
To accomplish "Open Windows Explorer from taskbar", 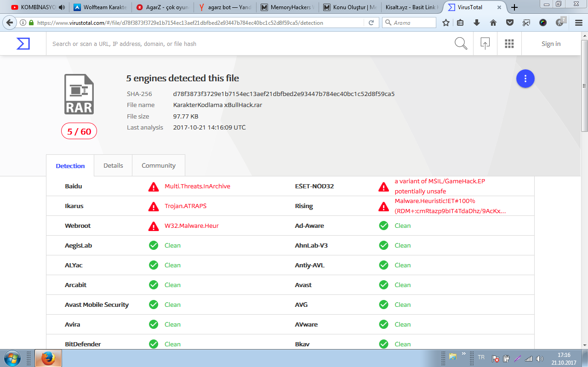I will (x=453, y=356).
